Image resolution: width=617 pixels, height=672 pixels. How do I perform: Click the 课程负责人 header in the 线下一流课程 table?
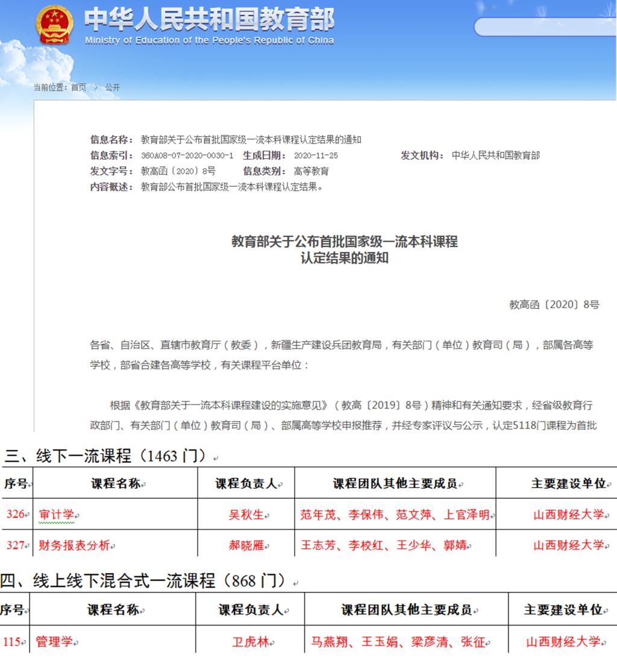pos(246,483)
